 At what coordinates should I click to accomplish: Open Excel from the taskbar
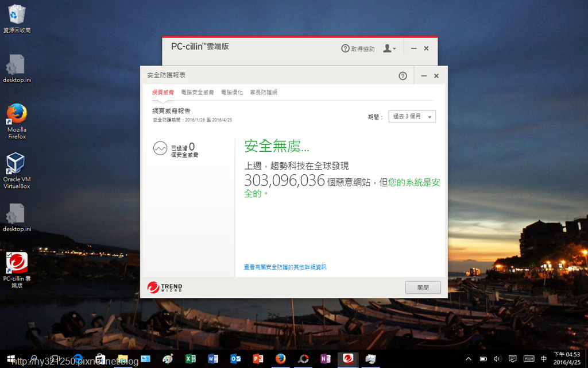pyautogui.click(x=190, y=359)
